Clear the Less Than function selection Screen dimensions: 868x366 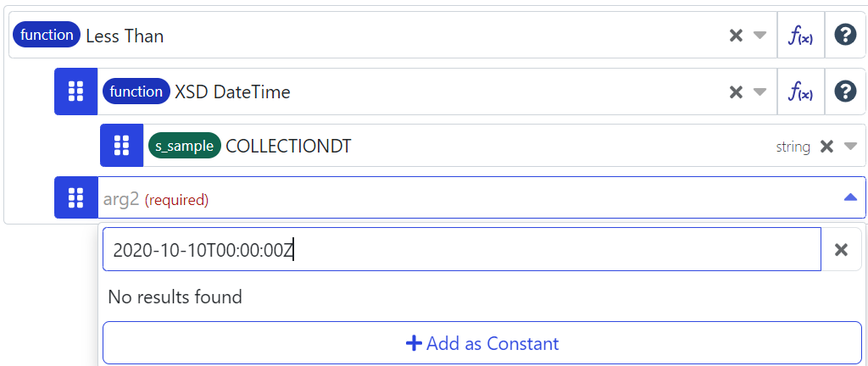(x=736, y=35)
